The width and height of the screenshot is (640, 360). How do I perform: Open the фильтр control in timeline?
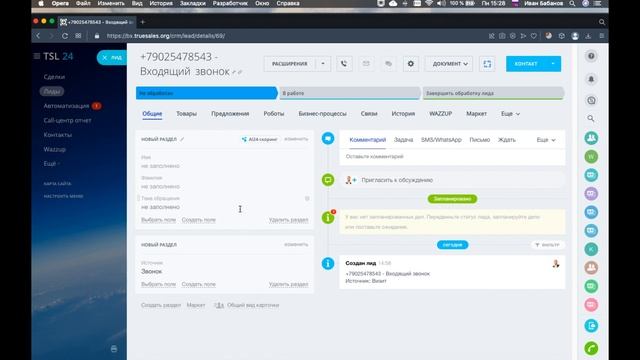coord(547,245)
